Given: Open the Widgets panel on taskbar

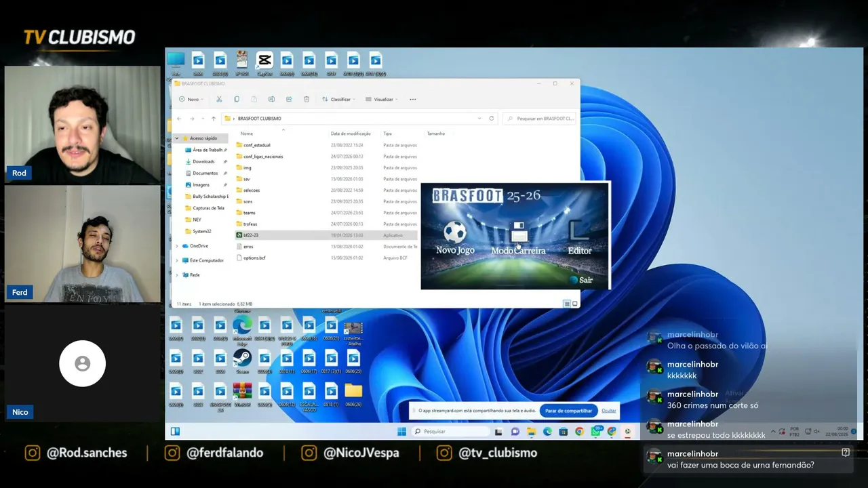Looking at the screenshot, I should coord(175,431).
